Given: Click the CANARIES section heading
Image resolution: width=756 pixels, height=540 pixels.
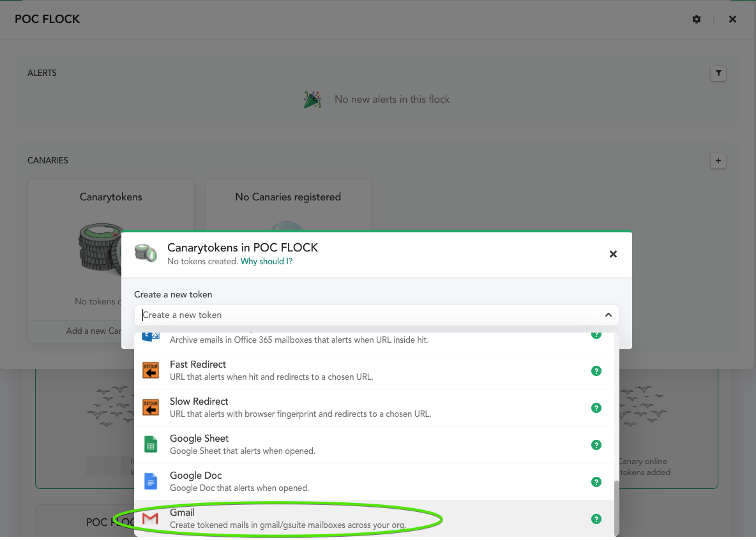Looking at the screenshot, I should coord(48,161).
